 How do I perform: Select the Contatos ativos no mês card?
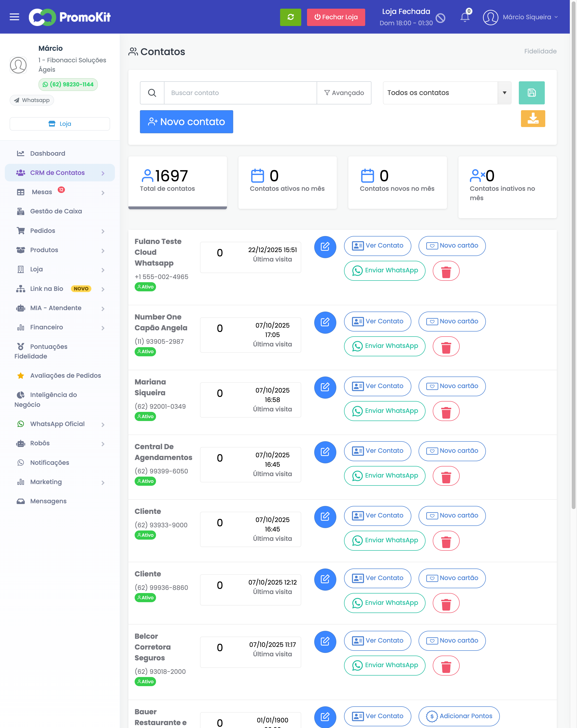[288, 183]
